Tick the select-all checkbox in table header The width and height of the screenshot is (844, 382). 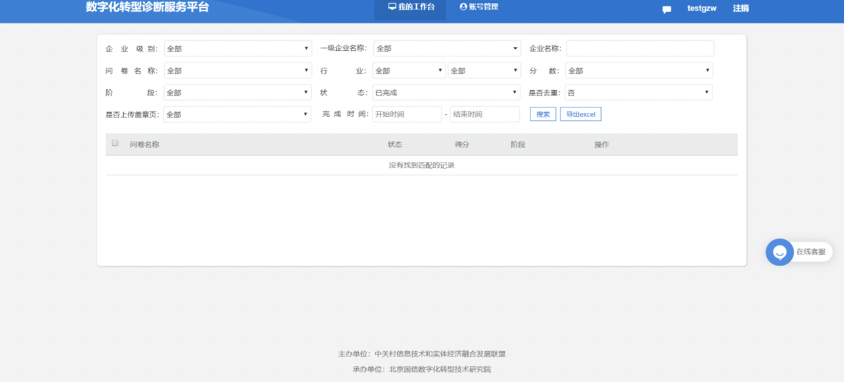click(x=115, y=143)
